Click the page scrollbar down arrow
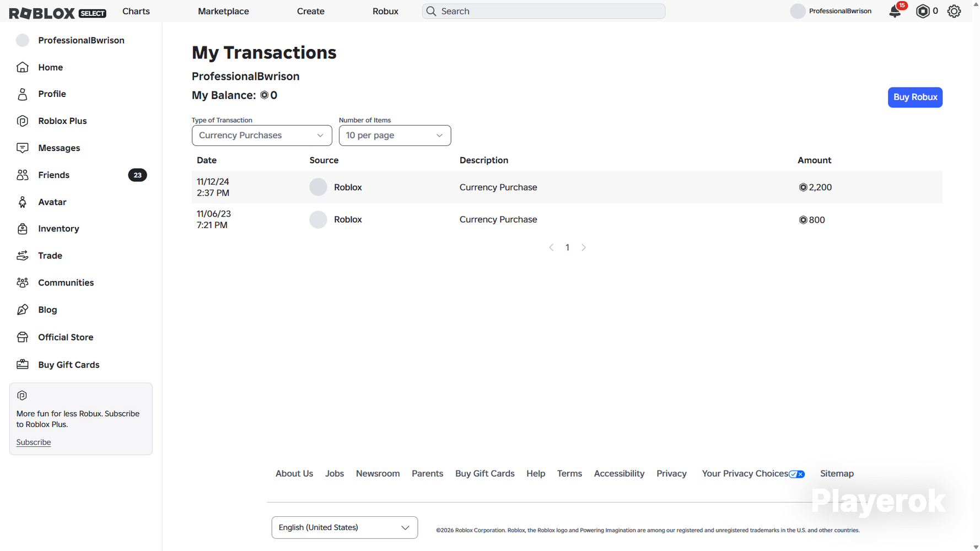This screenshot has height=551, width=980. 976,547
